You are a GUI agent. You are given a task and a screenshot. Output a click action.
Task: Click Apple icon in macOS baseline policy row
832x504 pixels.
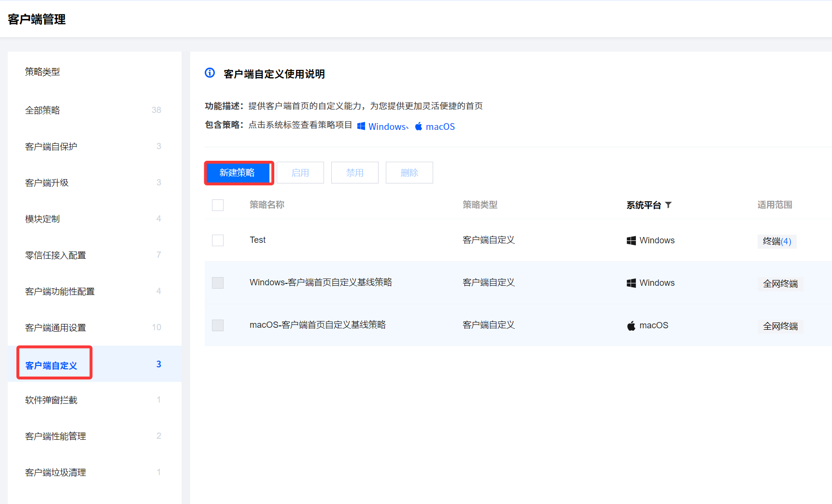click(631, 326)
